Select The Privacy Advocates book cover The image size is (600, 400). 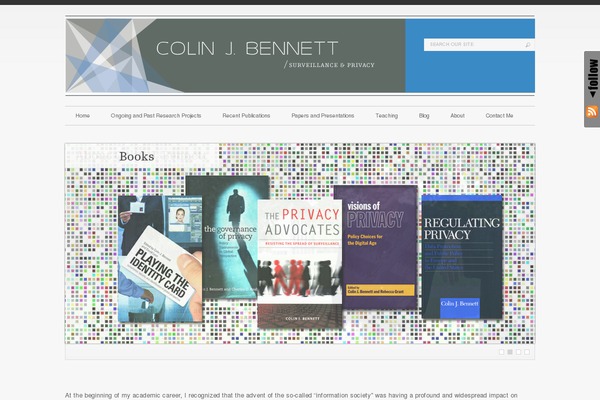coord(300,264)
